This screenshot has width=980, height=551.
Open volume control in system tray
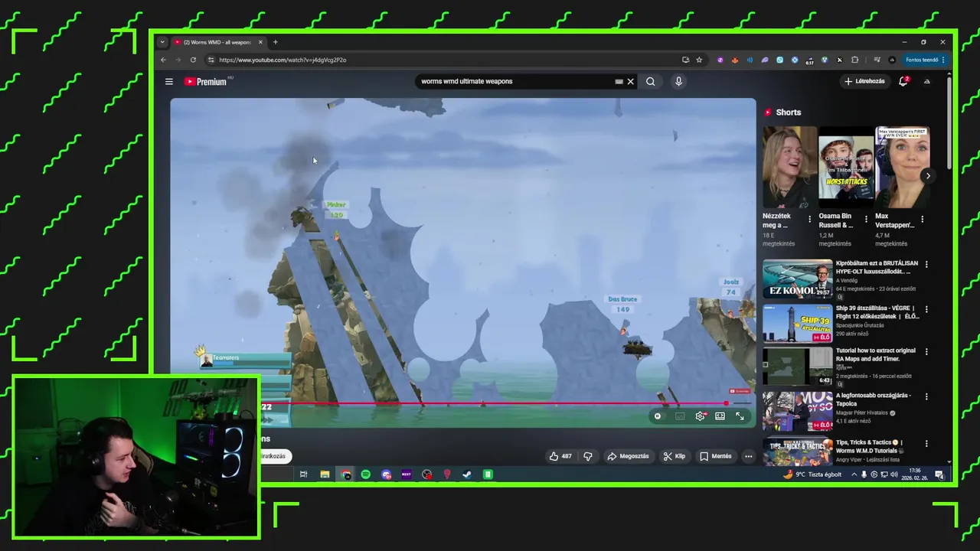893,474
